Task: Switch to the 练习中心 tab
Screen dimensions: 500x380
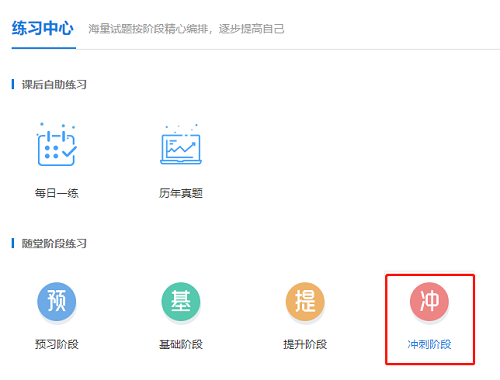Action: [x=43, y=28]
